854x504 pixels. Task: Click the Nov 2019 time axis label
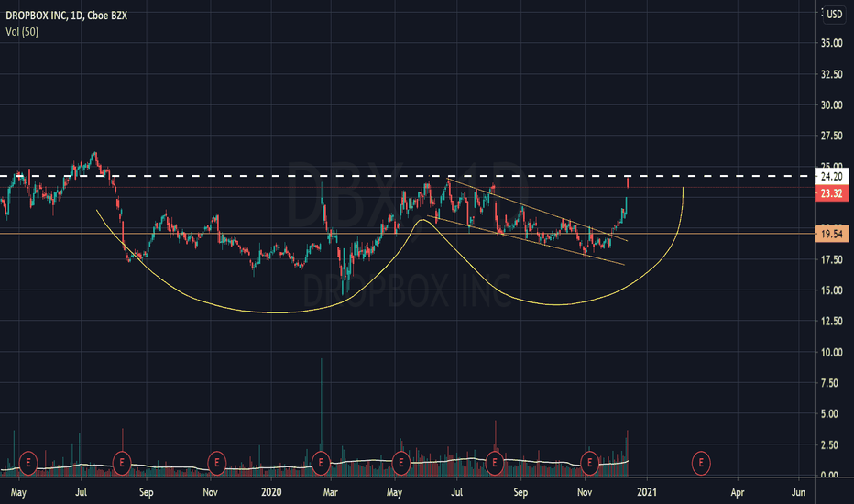click(210, 493)
